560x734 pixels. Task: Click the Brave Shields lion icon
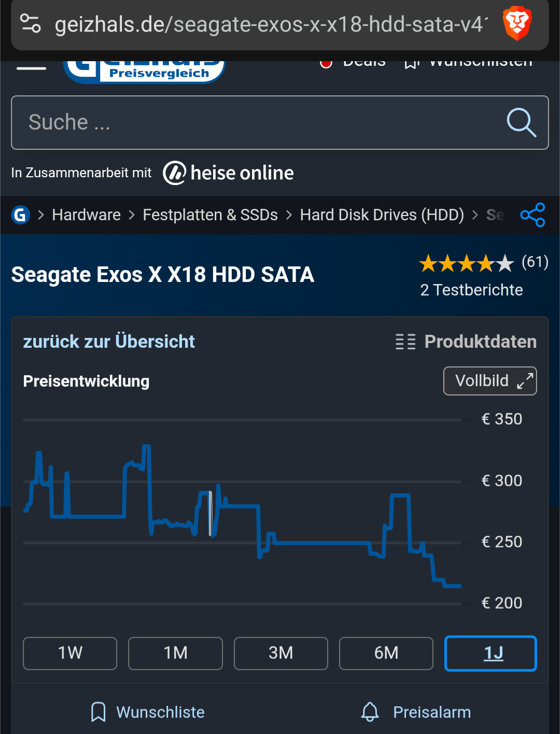pos(517,23)
